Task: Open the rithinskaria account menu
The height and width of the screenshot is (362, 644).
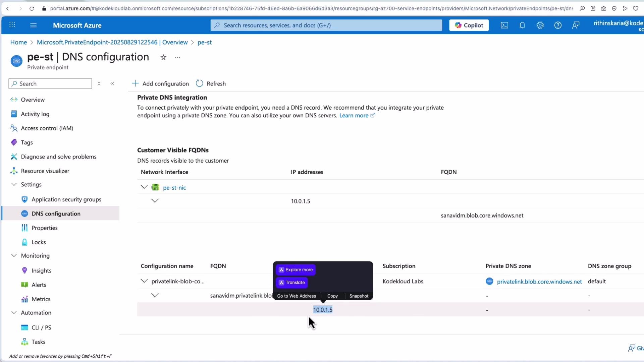Action: (618, 25)
